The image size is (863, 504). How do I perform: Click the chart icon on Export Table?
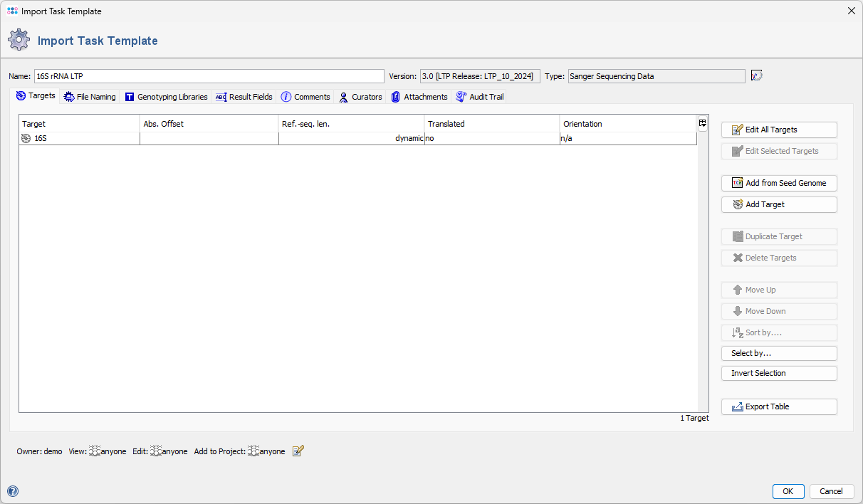point(738,406)
